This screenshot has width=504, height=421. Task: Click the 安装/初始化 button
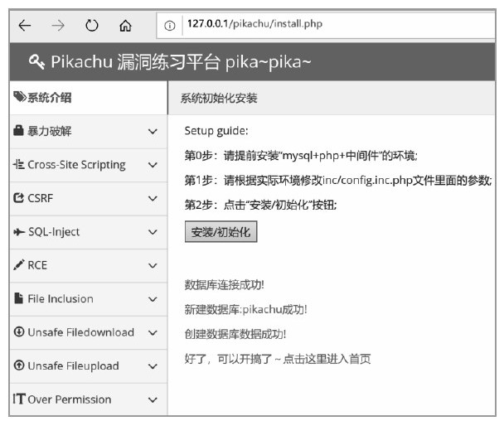[x=220, y=231]
